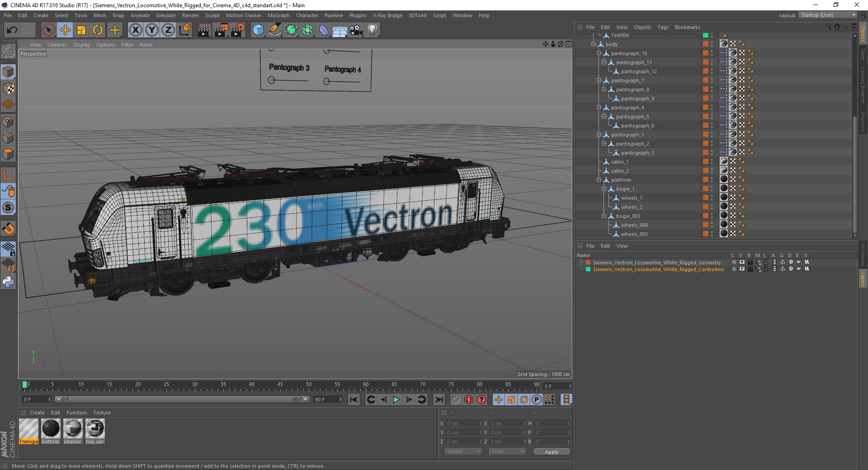Open viewport Cameras menu

click(57, 45)
